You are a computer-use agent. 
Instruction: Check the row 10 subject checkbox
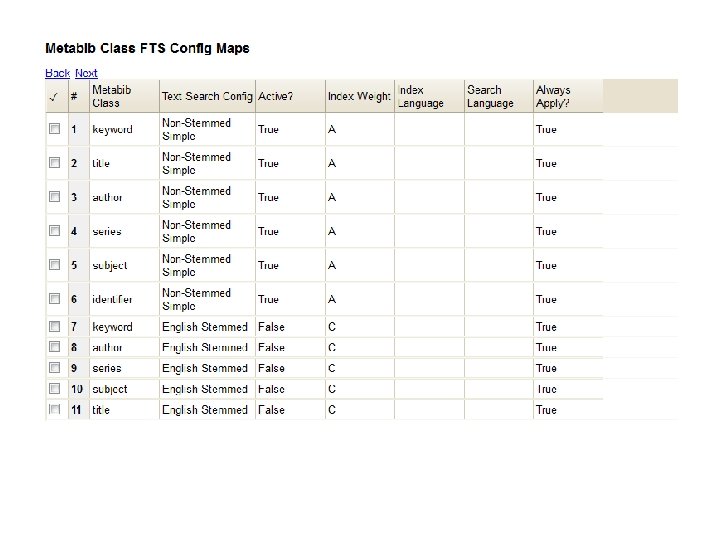(x=55, y=389)
